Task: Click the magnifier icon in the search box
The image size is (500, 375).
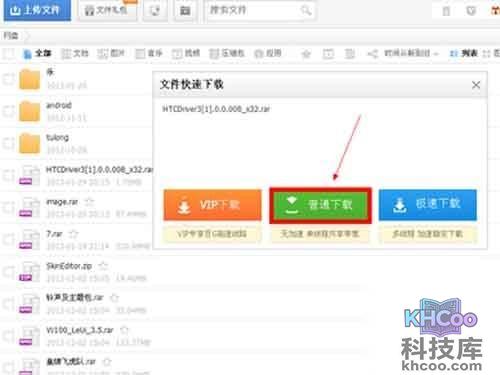Action: (x=306, y=11)
